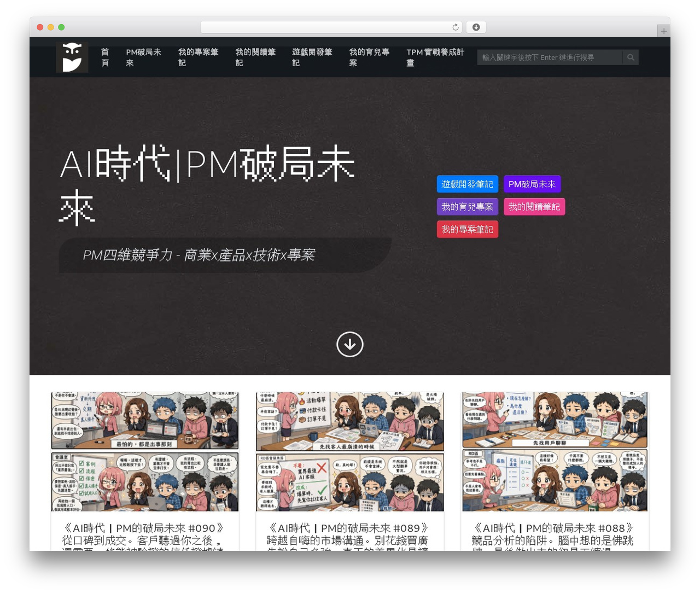Open the 首頁 menu item
Screen dimensions: 700x593
pyautogui.click(x=105, y=57)
